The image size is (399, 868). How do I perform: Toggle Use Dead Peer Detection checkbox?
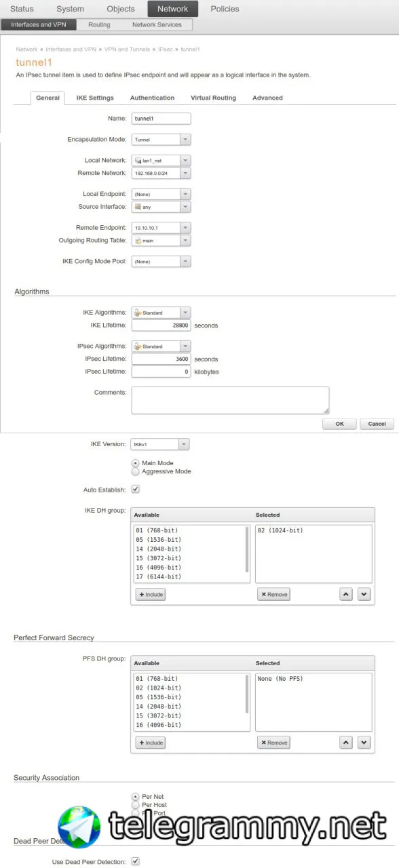136,861
